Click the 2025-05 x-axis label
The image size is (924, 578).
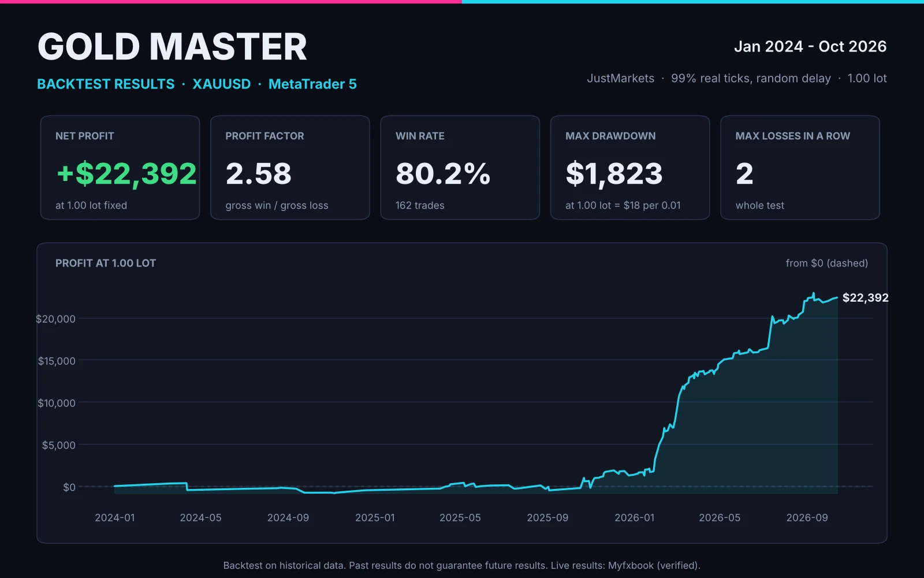pos(460,518)
